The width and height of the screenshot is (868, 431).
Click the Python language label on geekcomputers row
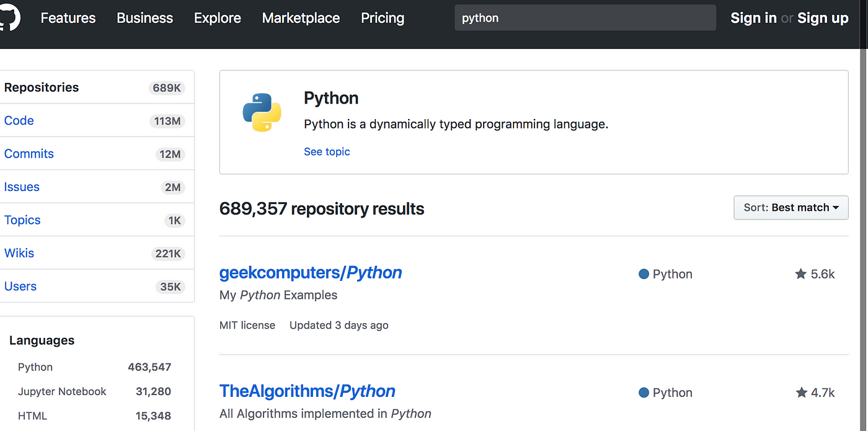pos(673,274)
